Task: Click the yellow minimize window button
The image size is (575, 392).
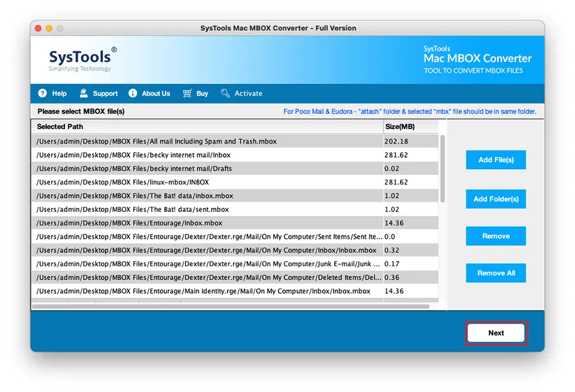Action: [49, 28]
